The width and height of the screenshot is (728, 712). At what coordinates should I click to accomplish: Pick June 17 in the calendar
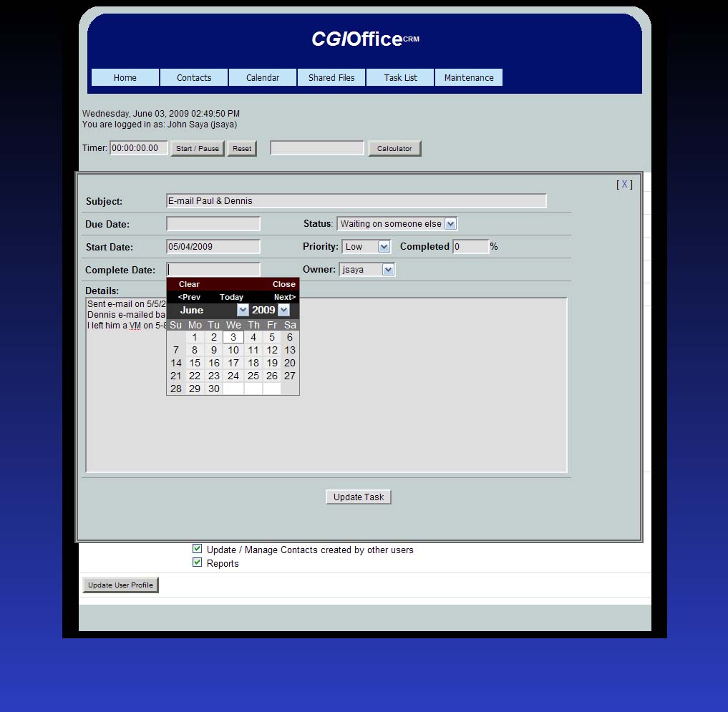coord(233,363)
